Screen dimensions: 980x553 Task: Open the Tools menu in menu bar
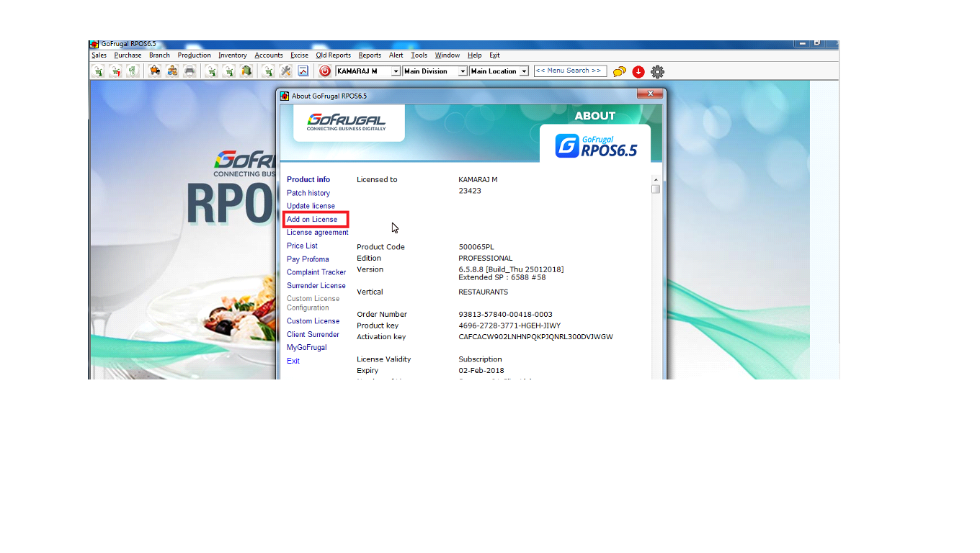(419, 55)
